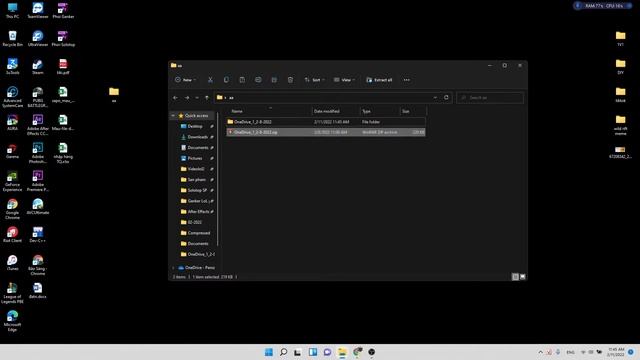
Task: Open recent locations chevron next to Forward
Action: coord(197,98)
